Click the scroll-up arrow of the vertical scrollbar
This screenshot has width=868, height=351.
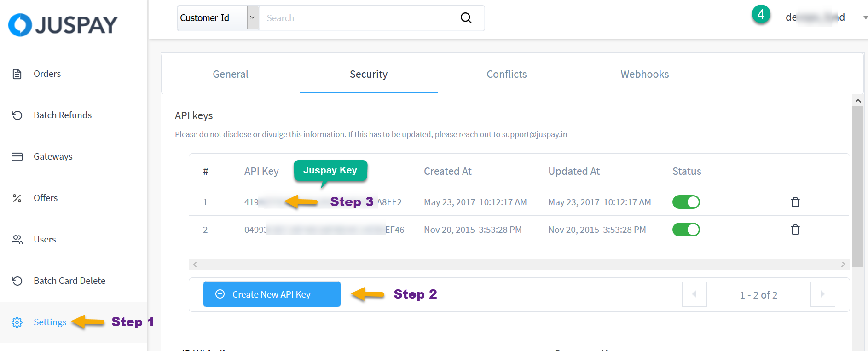tap(858, 101)
